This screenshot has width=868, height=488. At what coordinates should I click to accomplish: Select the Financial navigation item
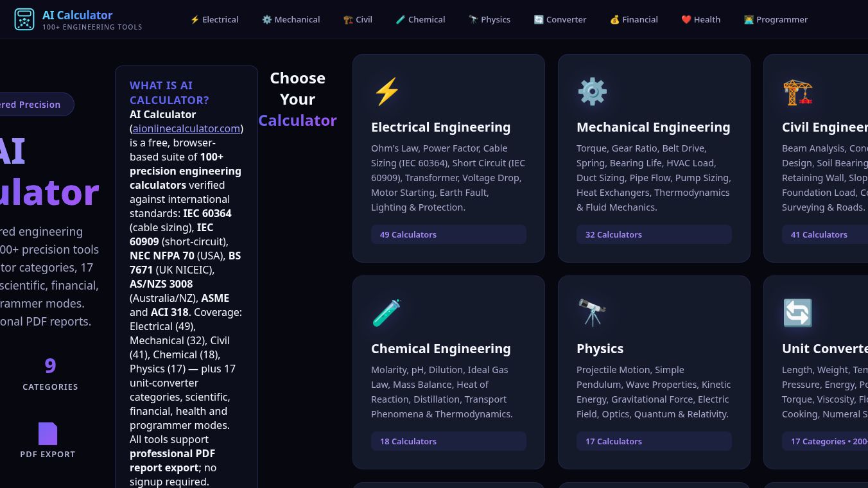pyautogui.click(x=634, y=19)
